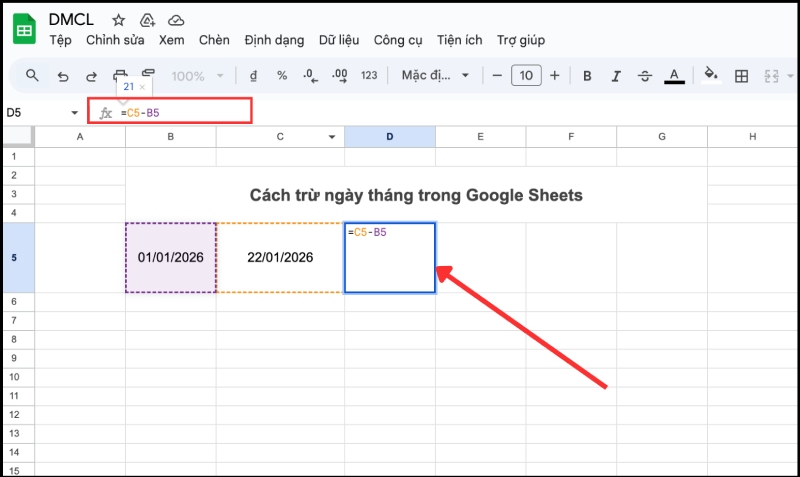Image resolution: width=800 pixels, height=477 pixels.
Task: Click the DMCL document title
Action: pyautogui.click(x=71, y=19)
